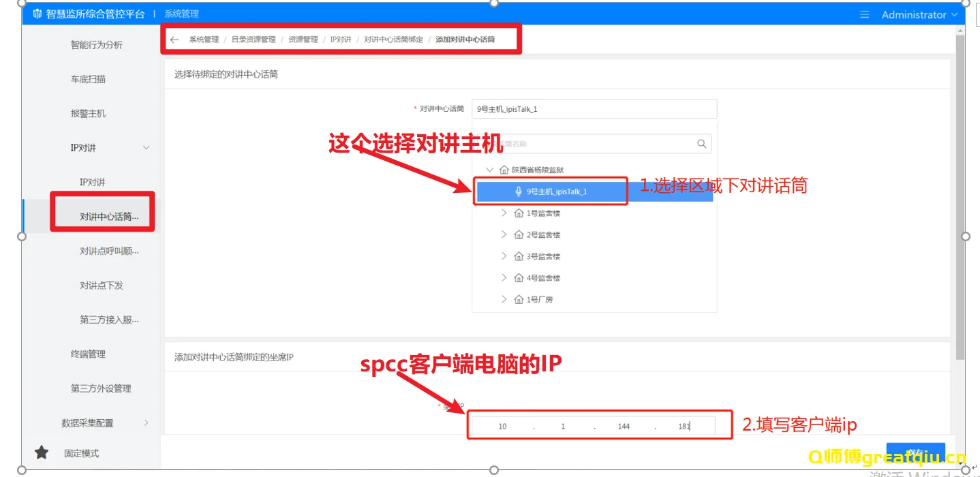The height and width of the screenshot is (477, 980).
Task: Open 智能行为分析 sidebar menu item
Action: pyautogui.click(x=97, y=45)
